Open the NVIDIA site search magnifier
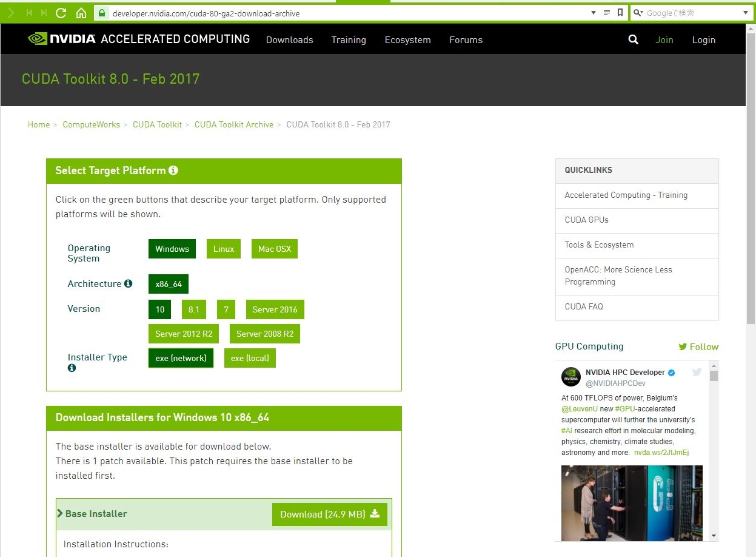 pos(633,39)
